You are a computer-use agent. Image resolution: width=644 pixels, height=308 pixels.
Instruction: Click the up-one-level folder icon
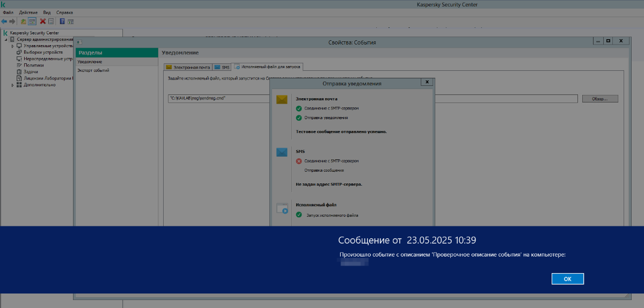click(x=23, y=21)
